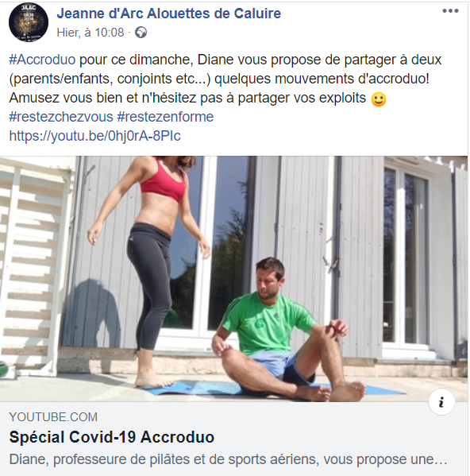Open Jeanne d'Arc Alouettes de Caluire page
Image resolution: width=470 pixels, height=476 pixels.
pos(169,14)
